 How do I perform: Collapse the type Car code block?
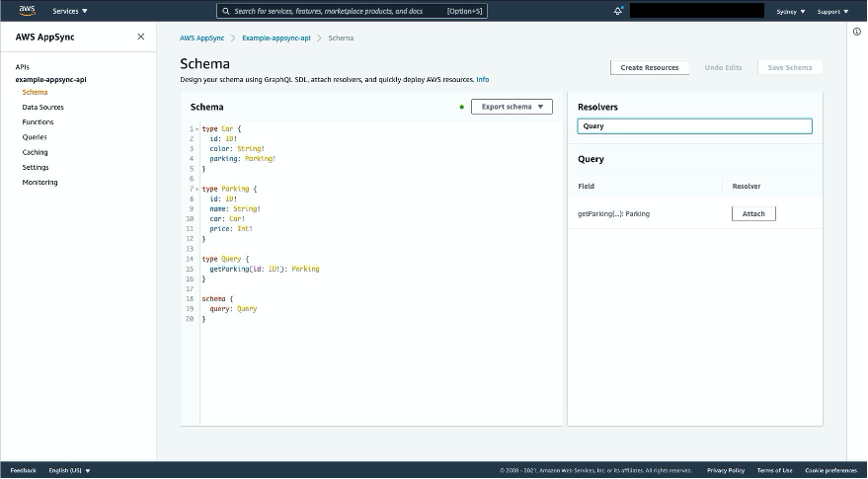pos(197,129)
